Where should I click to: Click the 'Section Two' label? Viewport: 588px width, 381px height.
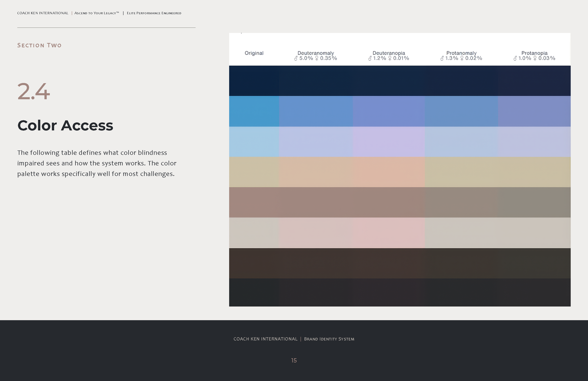click(39, 45)
